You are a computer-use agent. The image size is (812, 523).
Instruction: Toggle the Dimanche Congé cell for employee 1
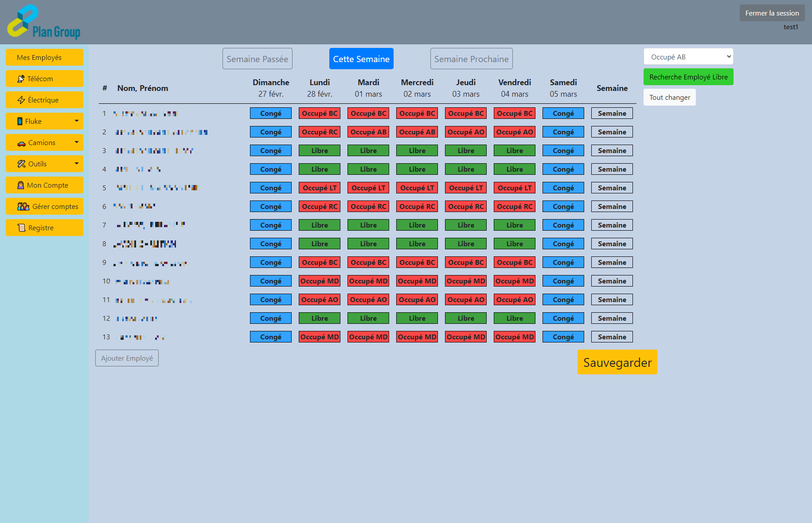(270, 113)
